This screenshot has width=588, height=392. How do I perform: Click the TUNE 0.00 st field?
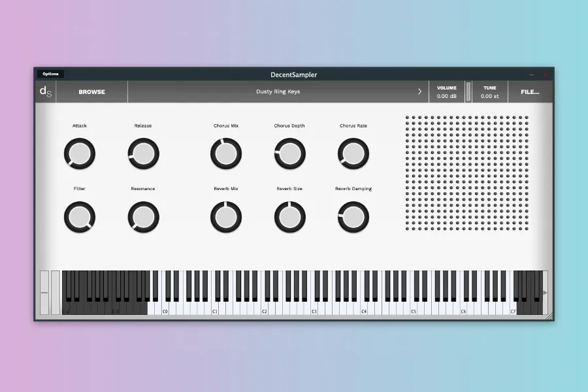[489, 92]
